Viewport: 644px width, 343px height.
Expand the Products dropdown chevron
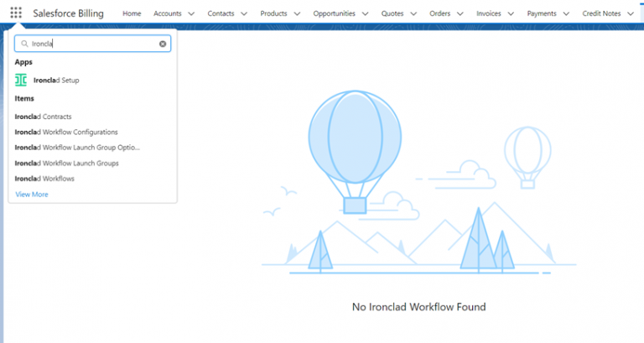[297, 14]
